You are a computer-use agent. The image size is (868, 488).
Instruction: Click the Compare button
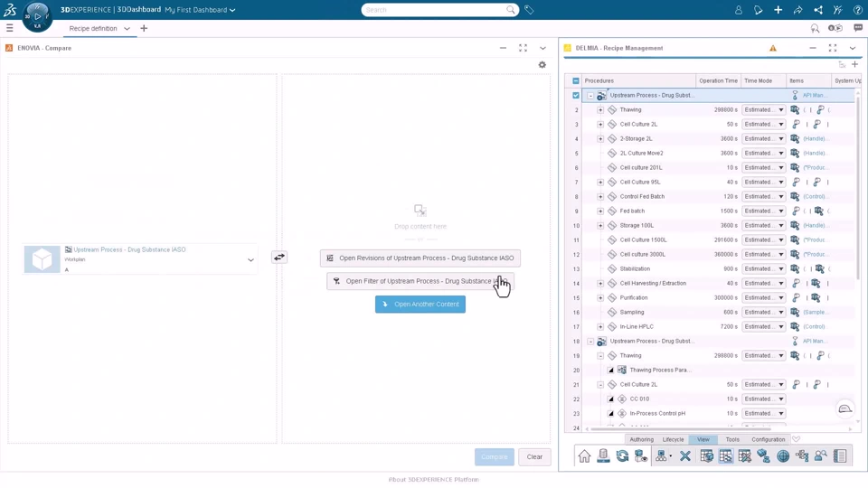tap(495, 457)
